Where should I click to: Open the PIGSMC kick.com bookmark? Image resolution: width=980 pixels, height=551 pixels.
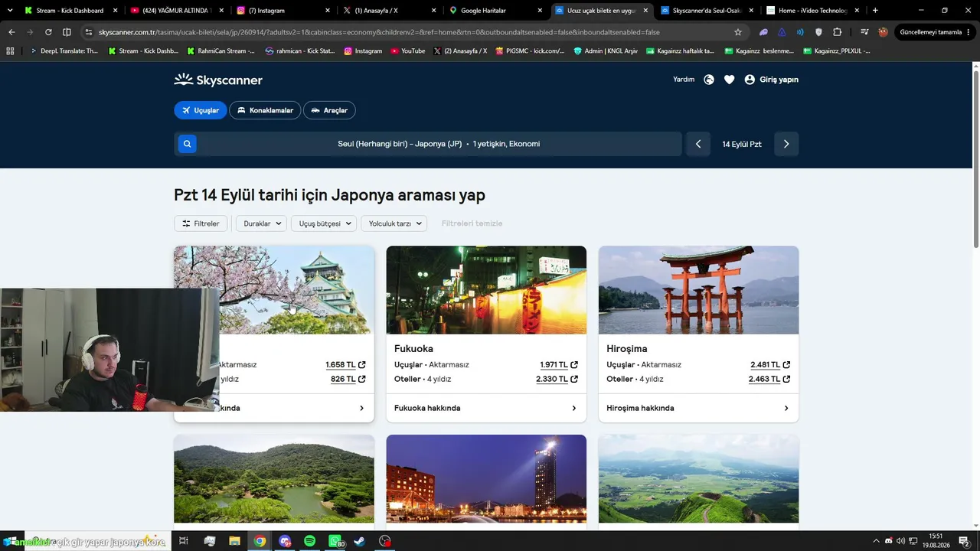530,51
